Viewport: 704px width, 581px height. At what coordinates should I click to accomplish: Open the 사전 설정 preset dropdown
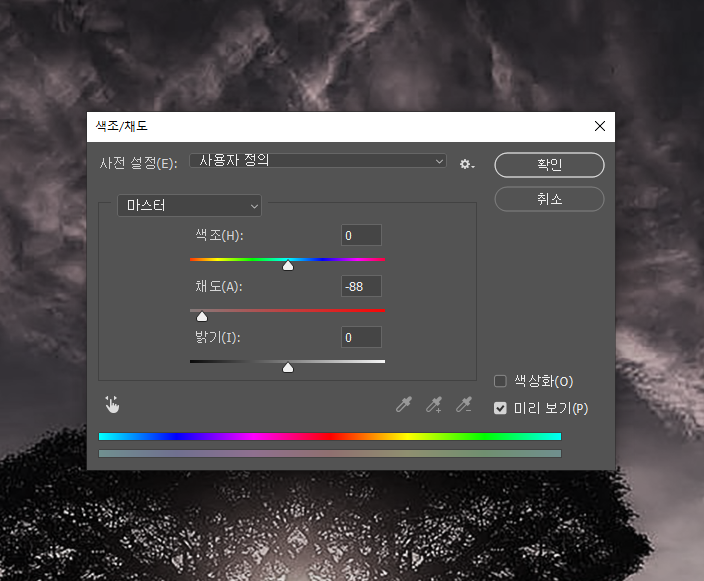tap(318, 160)
